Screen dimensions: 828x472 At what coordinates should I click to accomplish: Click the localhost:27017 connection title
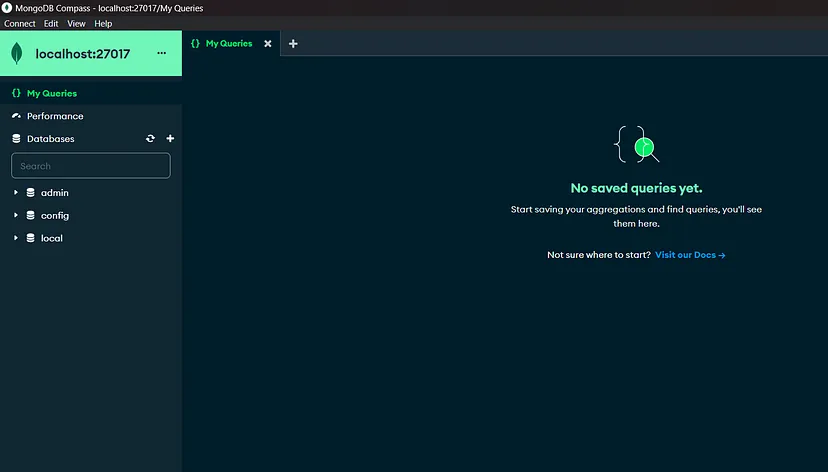coord(82,54)
